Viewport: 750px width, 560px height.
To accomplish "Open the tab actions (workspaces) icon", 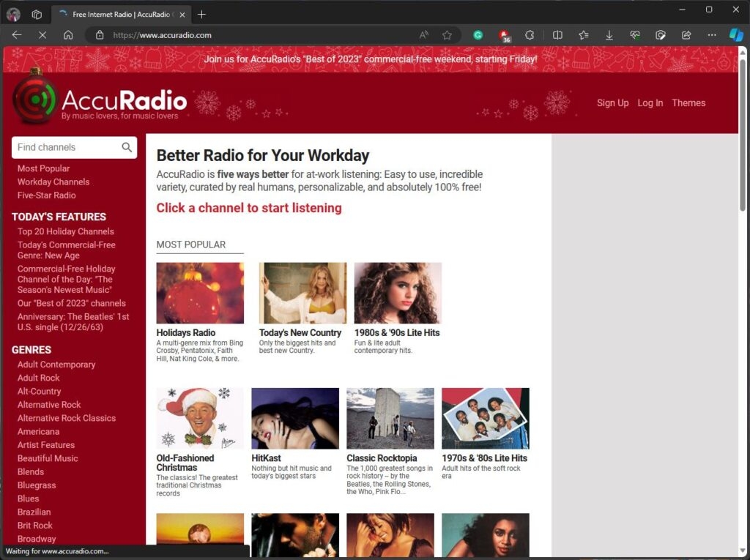I will [37, 15].
